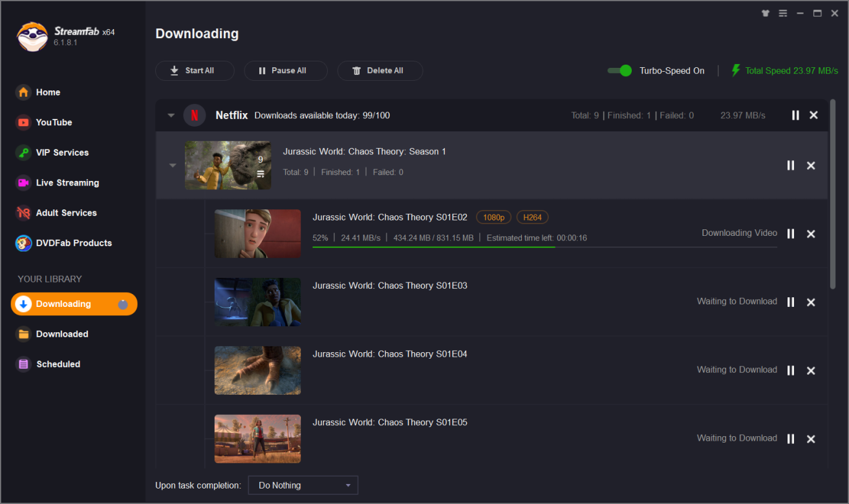849x504 pixels.
Task: Click the Home icon in sidebar
Action: pos(23,92)
